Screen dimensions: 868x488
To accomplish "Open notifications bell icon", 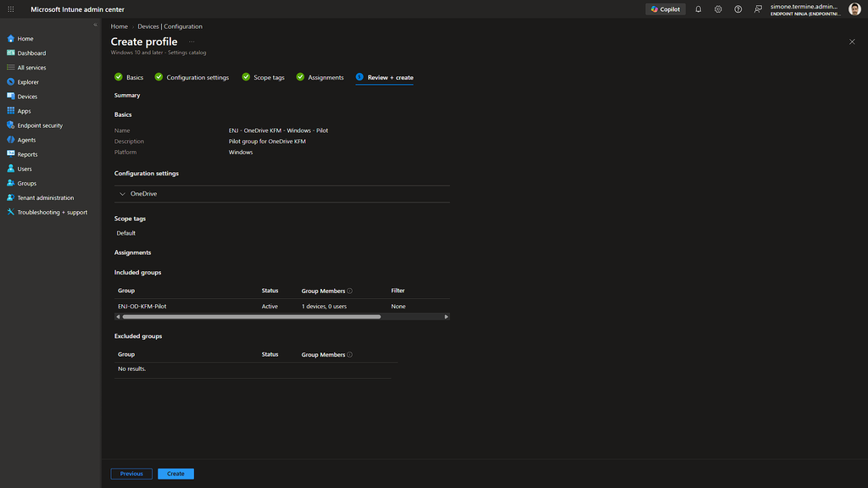I will pos(698,9).
